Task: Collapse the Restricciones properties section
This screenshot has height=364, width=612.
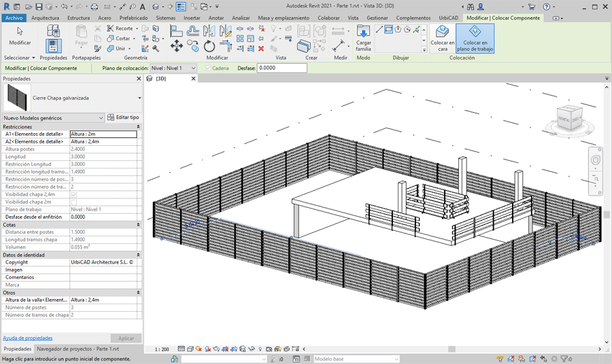Action: tap(139, 127)
